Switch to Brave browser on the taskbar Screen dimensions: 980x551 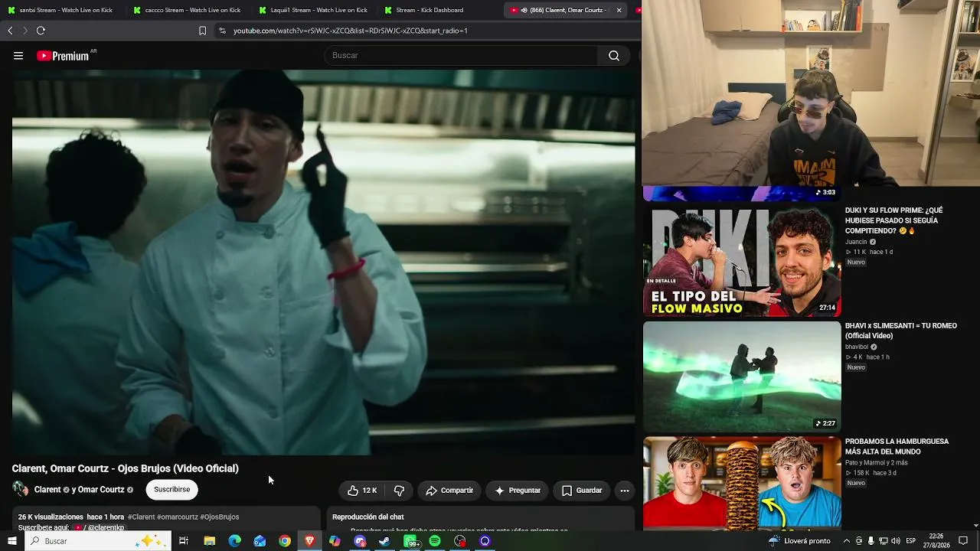[310, 541]
